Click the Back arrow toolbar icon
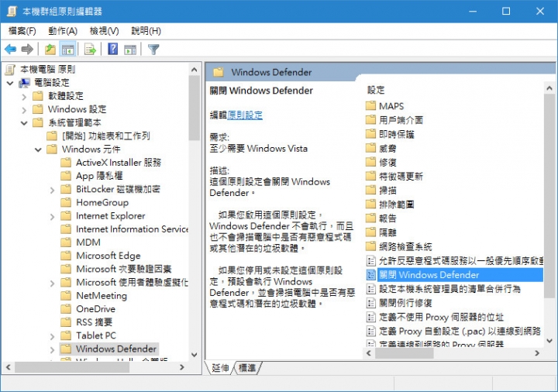This screenshot has width=558, height=392. click(11, 49)
